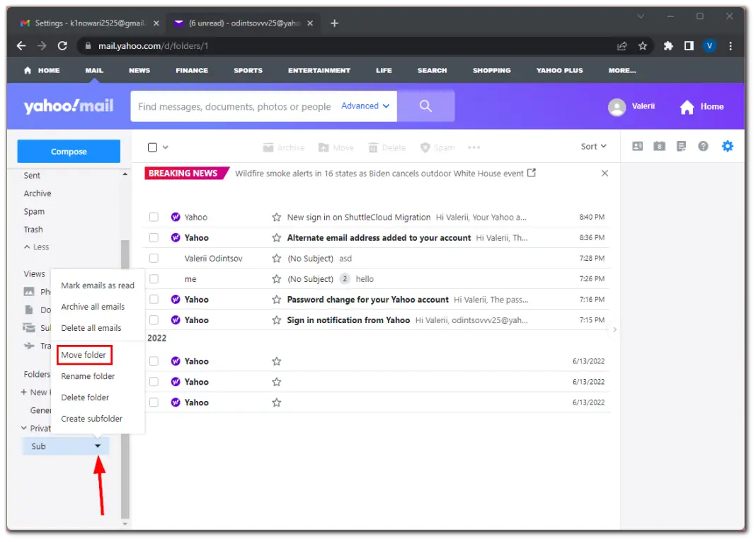This screenshot has height=542, width=756.
Task: Click the Compose button
Action: pyautogui.click(x=69, y=152)
